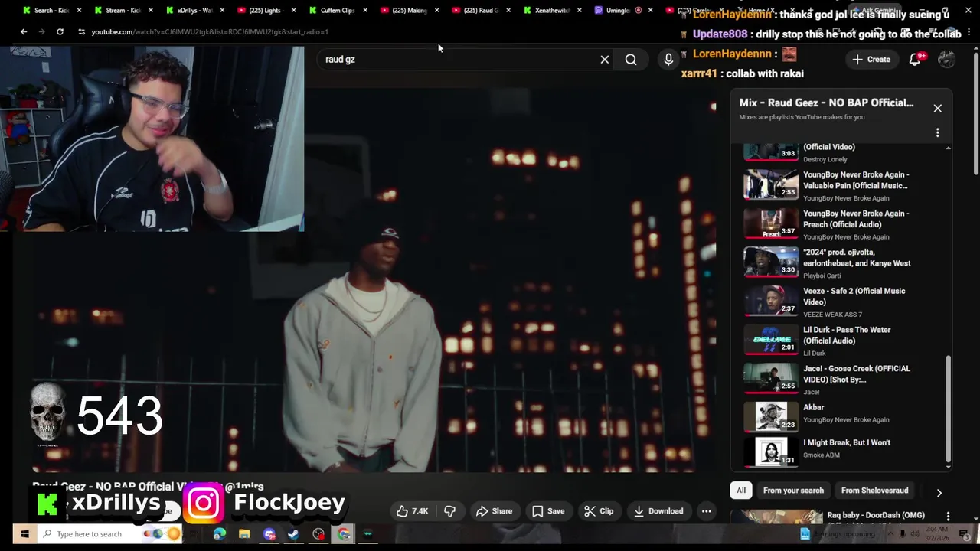Viewport: 980px width, 551px height.
Task: Click the browser address bar URL
Action: 209,31
